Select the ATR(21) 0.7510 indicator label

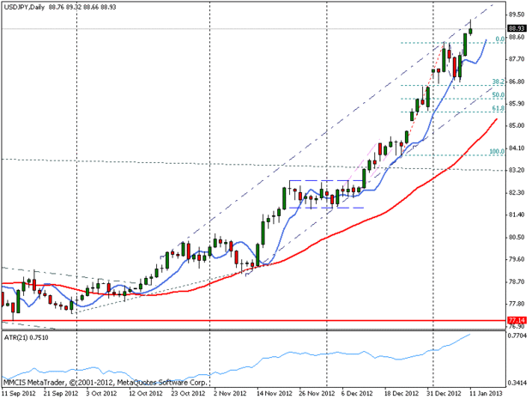click(26, 337)
